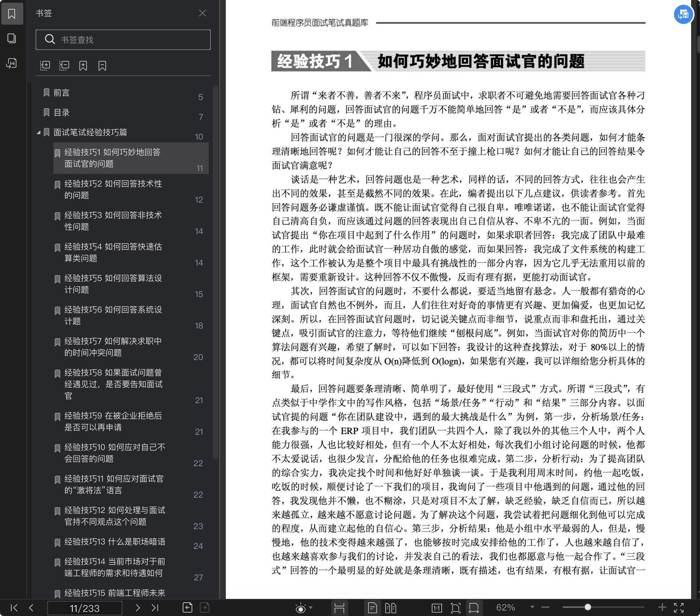Jump to 经验技巧3 如何回答非技术性问题
The image size is (700, 616).
pos(131,221)
